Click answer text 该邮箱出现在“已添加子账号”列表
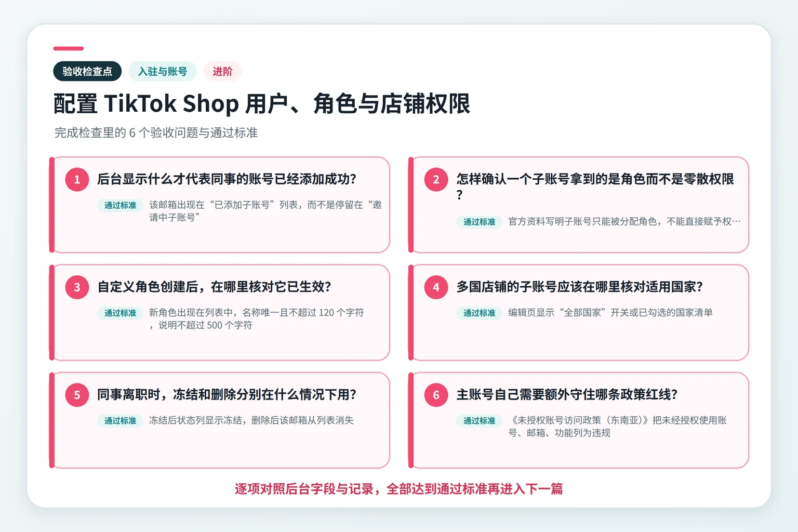Viewport: 798px width, 532px height. click(223, 205)
